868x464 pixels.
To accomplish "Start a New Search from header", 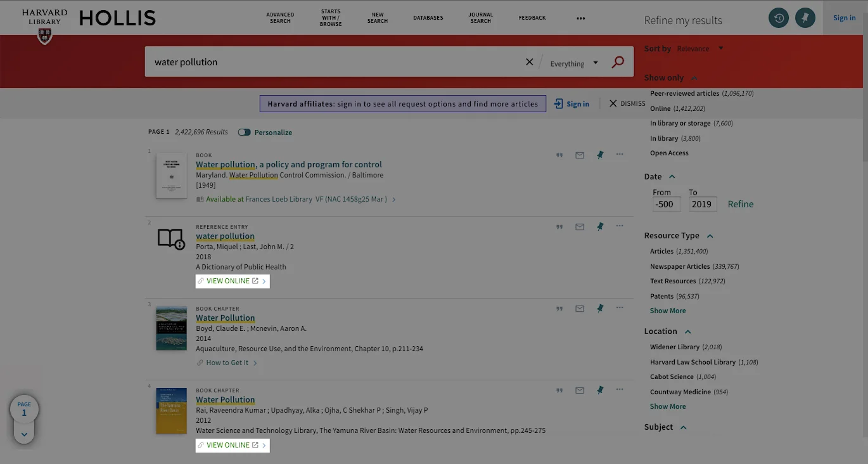I will pyautogui.click(x=378, y=18).
